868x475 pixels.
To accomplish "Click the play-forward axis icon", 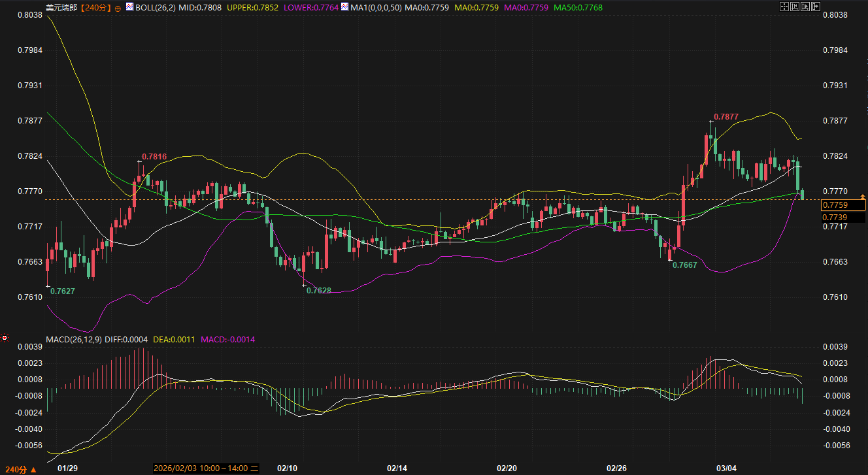I will pyautogui.click(x=805, y=7).
